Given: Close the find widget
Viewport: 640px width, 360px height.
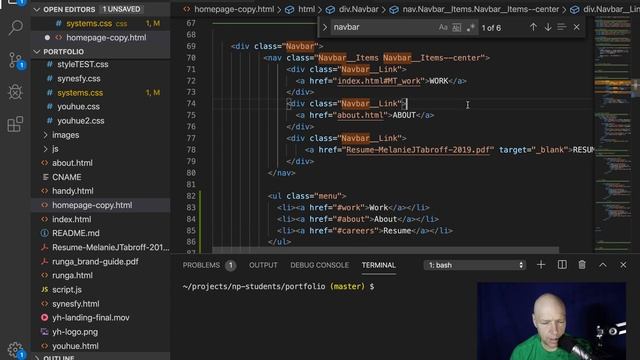Looking at the screenshot, I should [576, 27].
